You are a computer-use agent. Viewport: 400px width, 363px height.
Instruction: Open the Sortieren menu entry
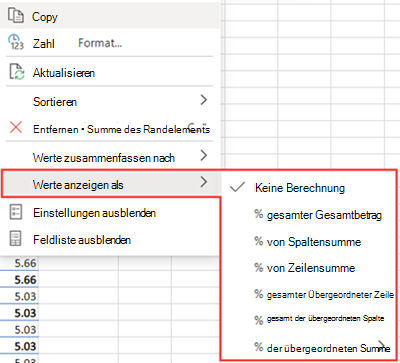[x=110, y=101]
